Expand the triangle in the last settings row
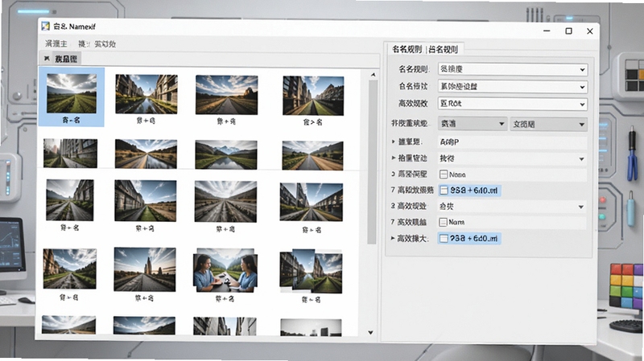The width and height of the screenshot is (644, 361). point(393,238)
